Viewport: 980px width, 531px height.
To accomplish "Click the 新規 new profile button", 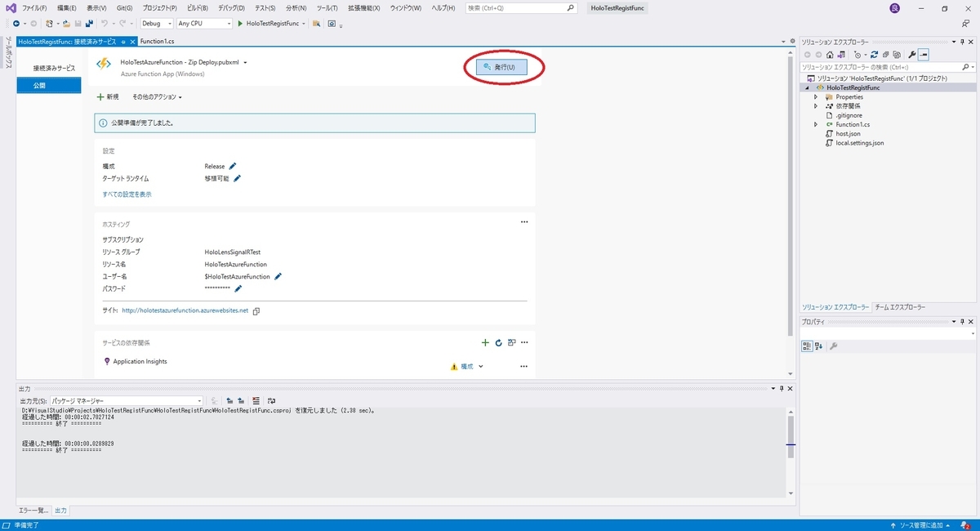I will tap(108, 96).
